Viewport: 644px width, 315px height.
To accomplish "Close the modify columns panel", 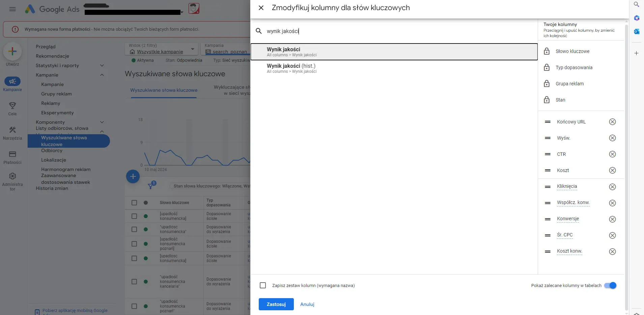I will tap(261, 8).
